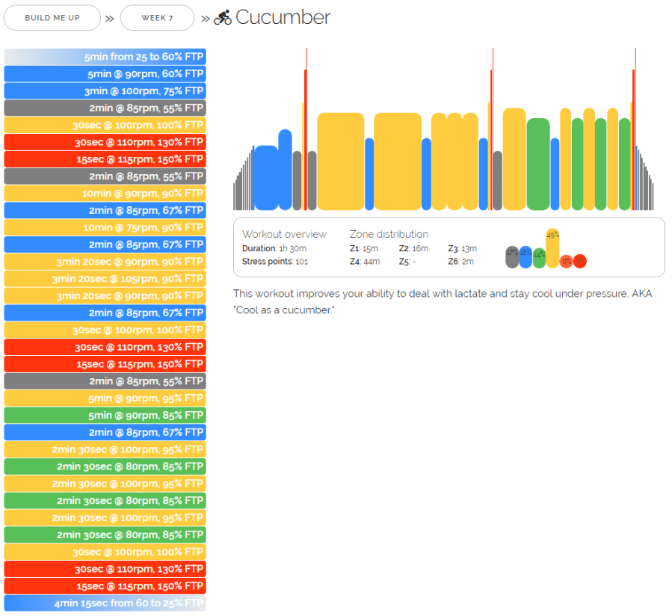
Task: Click the 5min @ 90rpm, 95% FTP step
Action: coord(105,398)
